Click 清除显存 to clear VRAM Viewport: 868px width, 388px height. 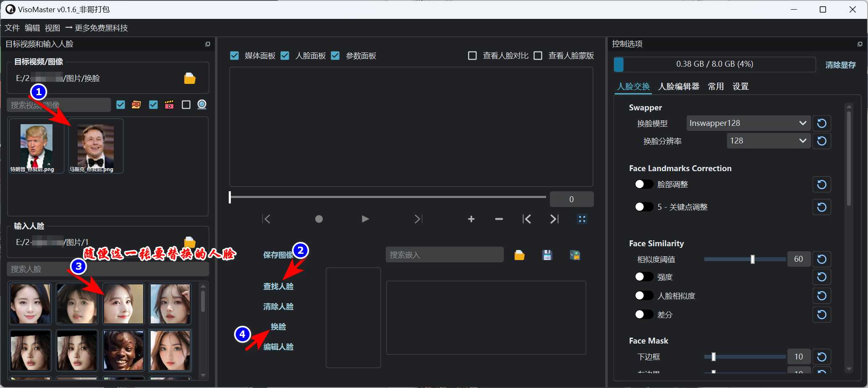[840, 65]
